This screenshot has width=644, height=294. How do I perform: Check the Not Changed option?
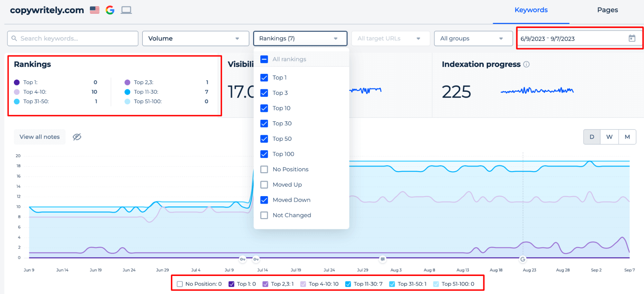(x=264, y=215)
